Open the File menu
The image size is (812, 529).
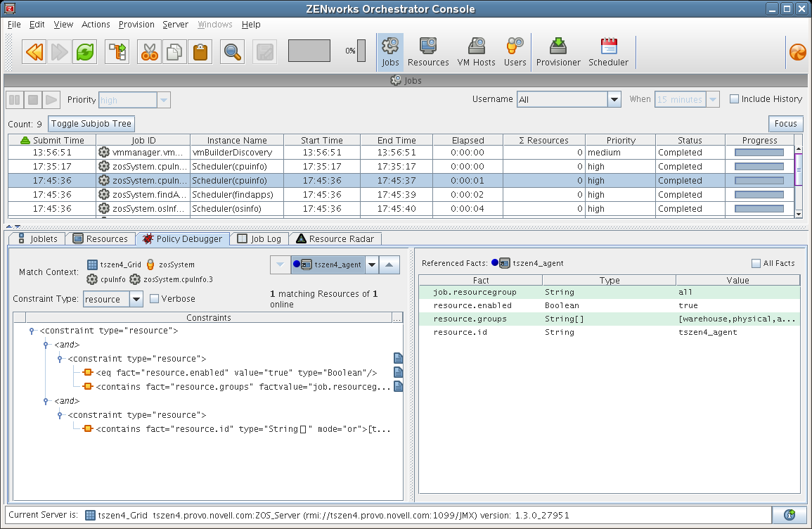[x=15, y=25]
